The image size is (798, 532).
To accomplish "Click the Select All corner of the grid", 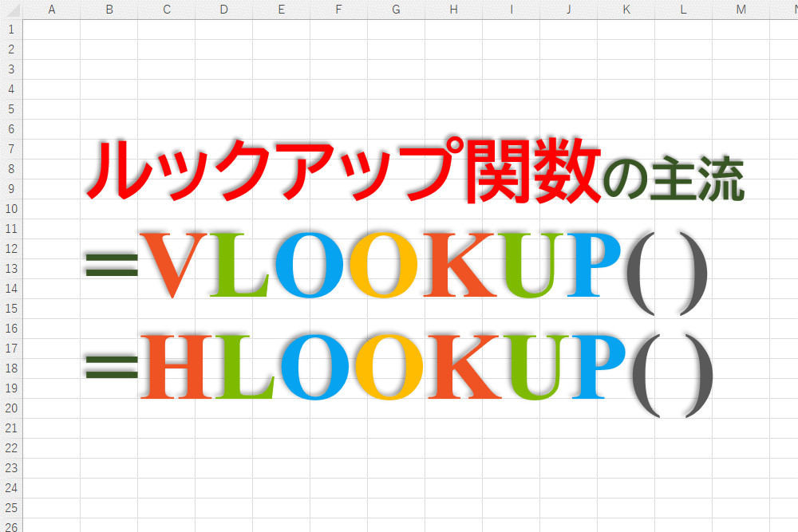I will pos(11,10).
